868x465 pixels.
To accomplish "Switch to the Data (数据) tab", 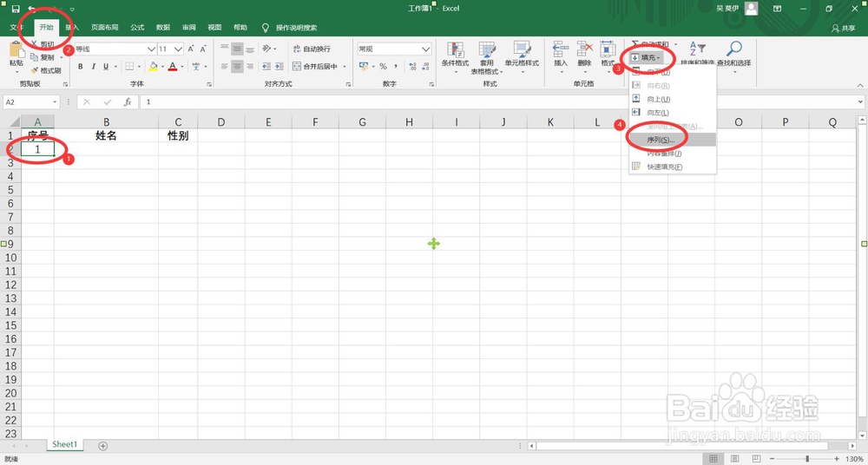I will coord(163,28).
